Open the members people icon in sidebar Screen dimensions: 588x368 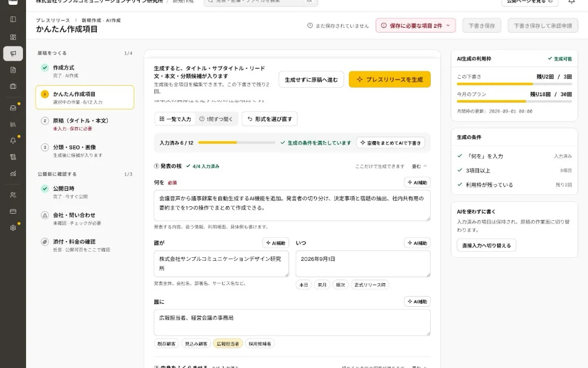click(13, 195)
